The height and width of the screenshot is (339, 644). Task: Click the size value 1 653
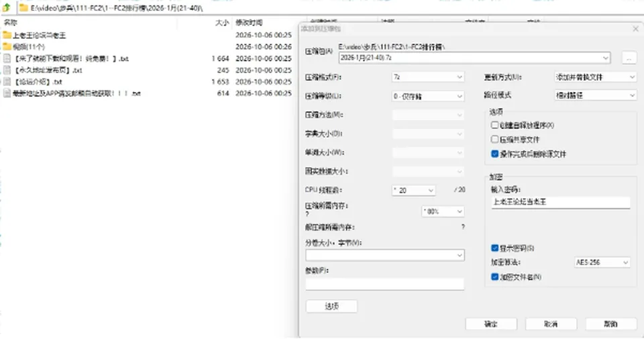[x=220, y=82]
